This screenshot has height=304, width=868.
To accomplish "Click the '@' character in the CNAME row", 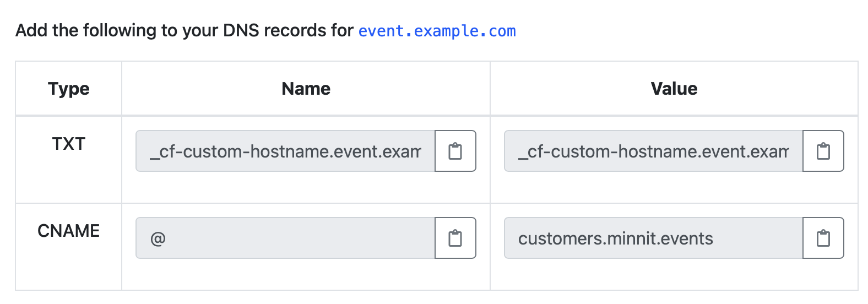I will pos(158,238).
